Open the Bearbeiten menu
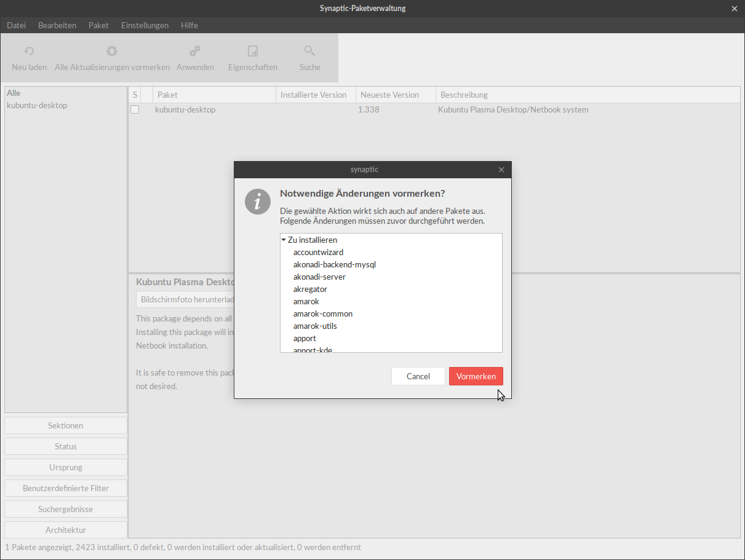The height and width of the screenshot is (560, 745). [57, 25]
